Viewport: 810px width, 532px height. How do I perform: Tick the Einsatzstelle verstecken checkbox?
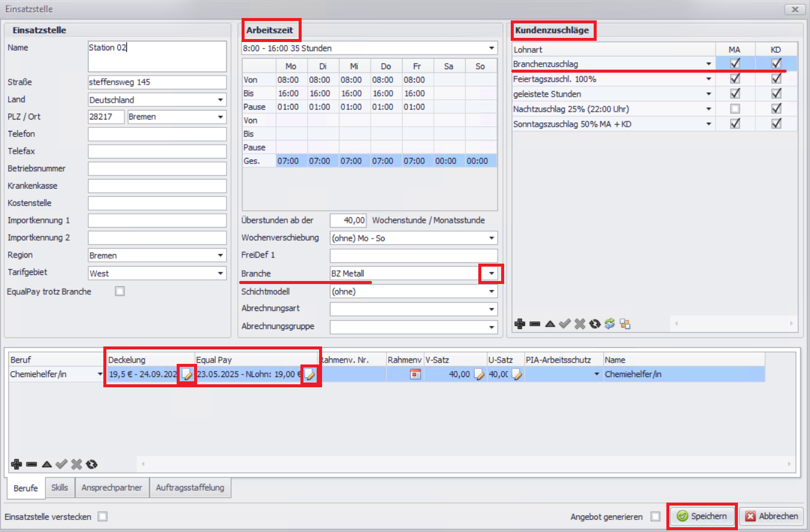[x=103, y=516]
